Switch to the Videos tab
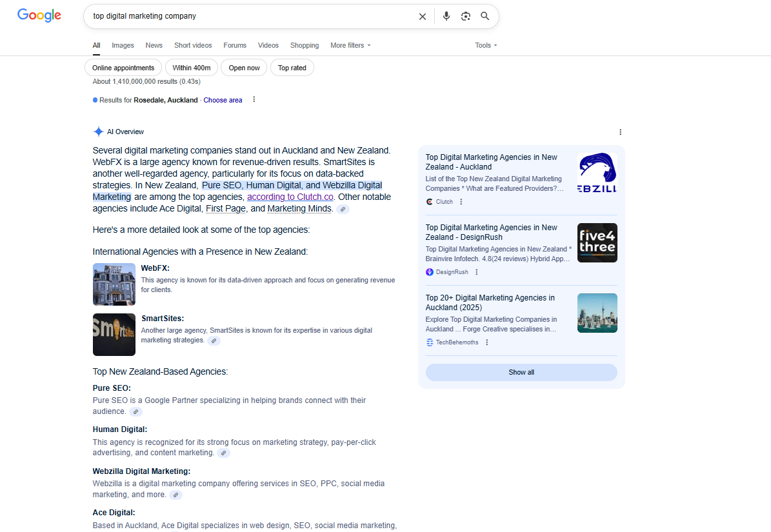This screenshot has width=771, height=532. point(268,45)
